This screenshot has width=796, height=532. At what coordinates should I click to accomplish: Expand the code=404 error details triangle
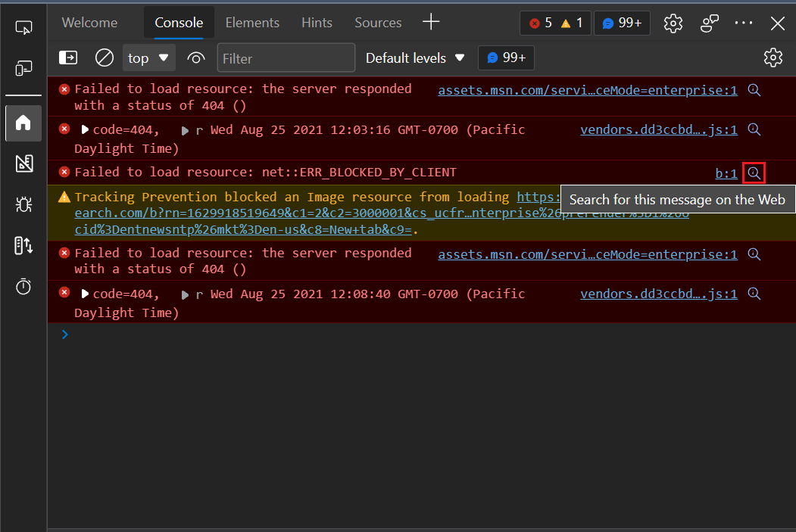tap(85, 129)
